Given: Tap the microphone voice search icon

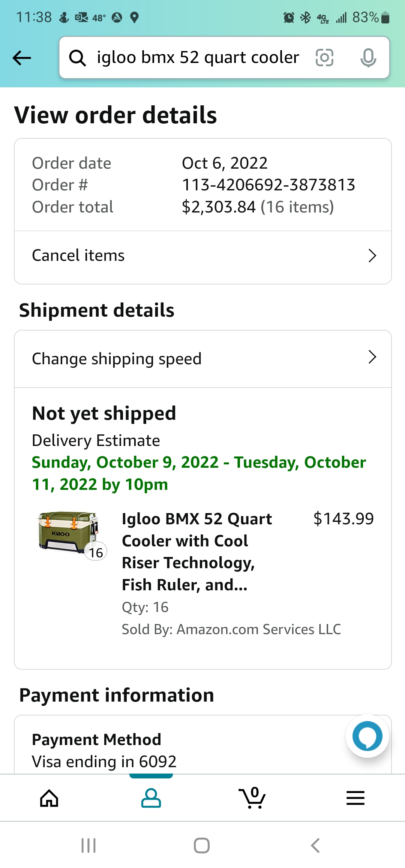Looking at the screenshot, I should (368, 58).
